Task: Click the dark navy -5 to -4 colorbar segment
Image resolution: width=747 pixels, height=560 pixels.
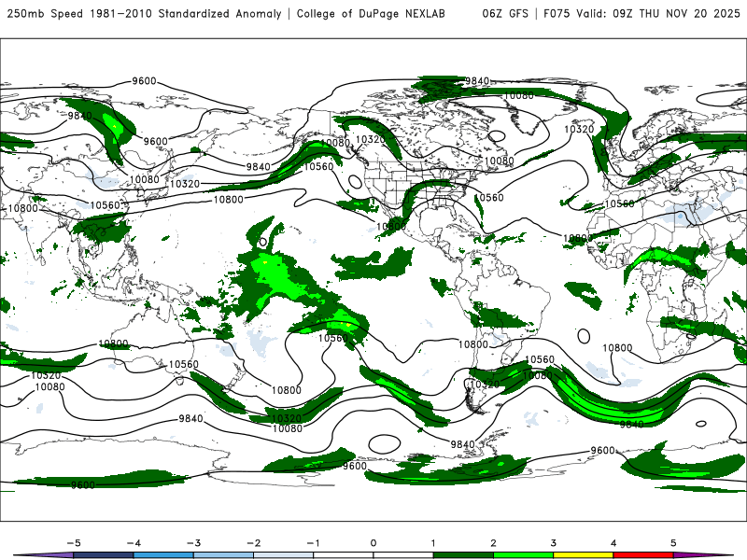Action: (104, 555)
